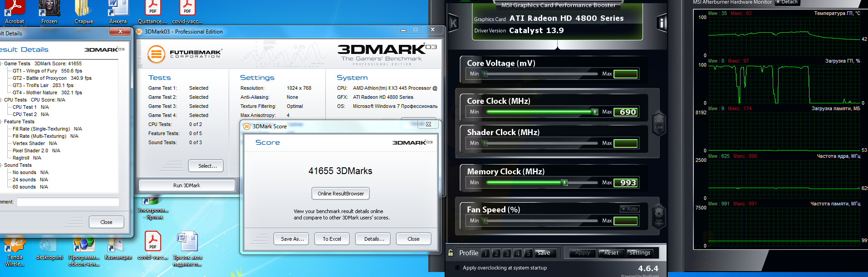
Task: Select GT3 - Troll's Lair result
Action: [43, 85]
